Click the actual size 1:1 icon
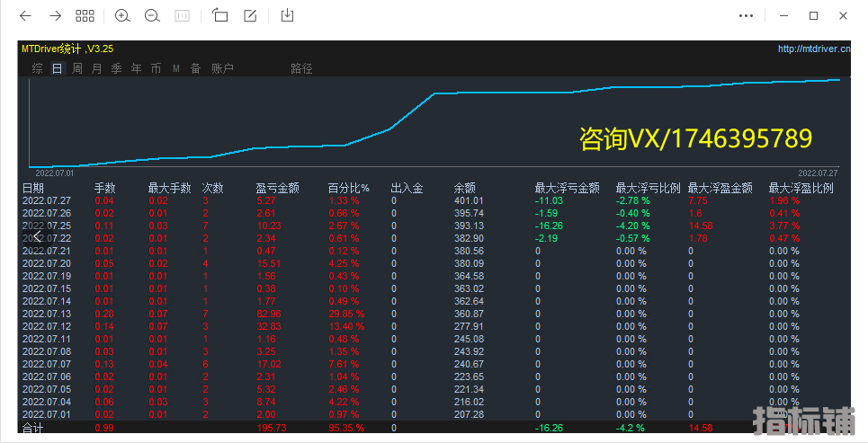Image resolution: width=868 pixels, height=443 pixels. click(x=182, y=16)
